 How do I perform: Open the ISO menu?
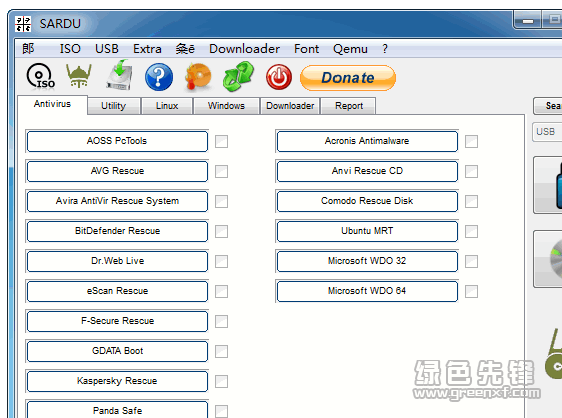[x=70, y=49]
